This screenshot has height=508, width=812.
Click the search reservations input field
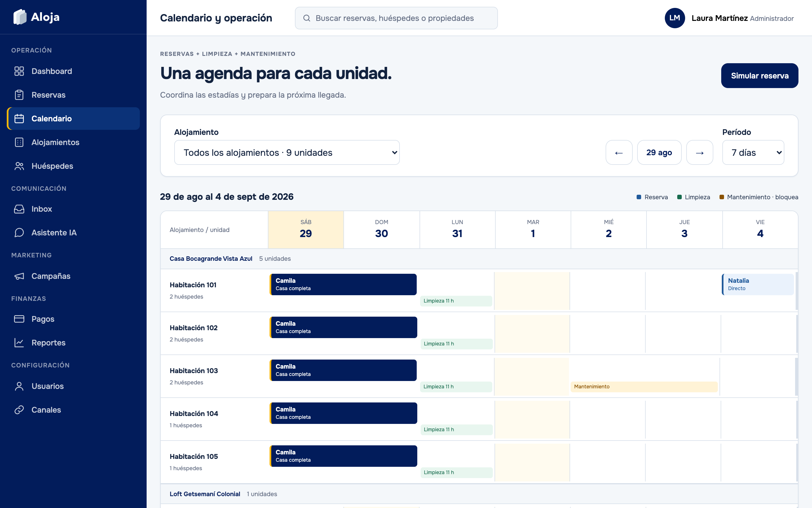point(396,18)
